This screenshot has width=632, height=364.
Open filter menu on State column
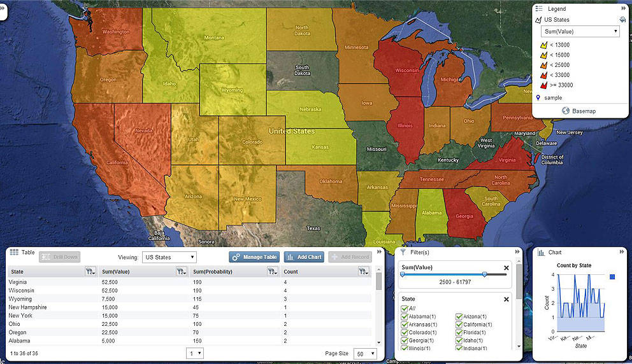90,272
